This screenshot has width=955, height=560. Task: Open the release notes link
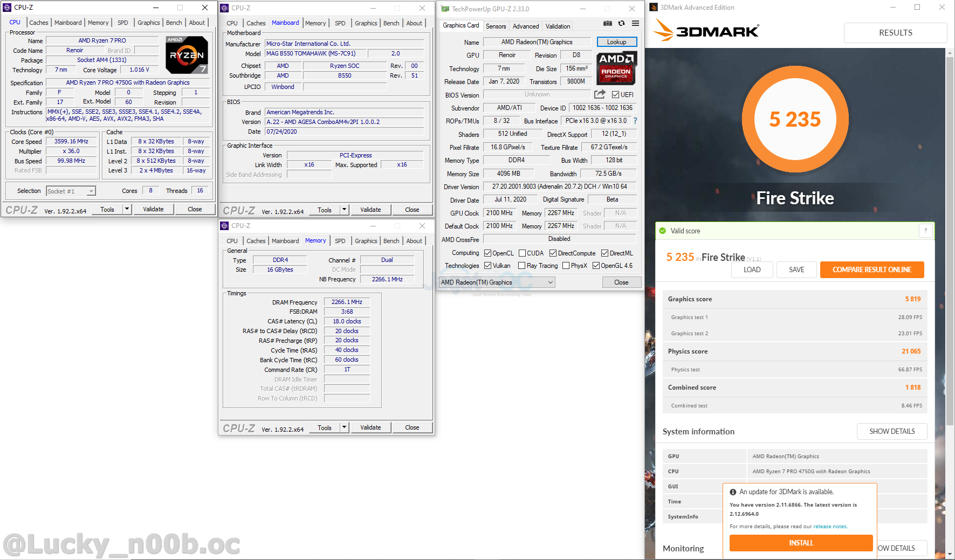[830, 527]
